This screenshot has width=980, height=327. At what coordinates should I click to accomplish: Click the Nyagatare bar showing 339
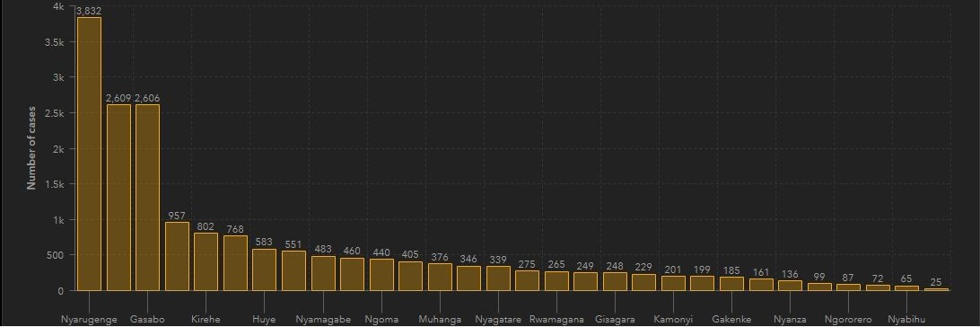498,278
